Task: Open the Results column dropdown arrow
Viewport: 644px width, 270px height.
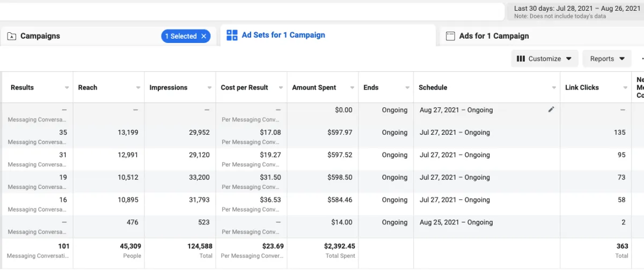Action: (x=67, y=88)
